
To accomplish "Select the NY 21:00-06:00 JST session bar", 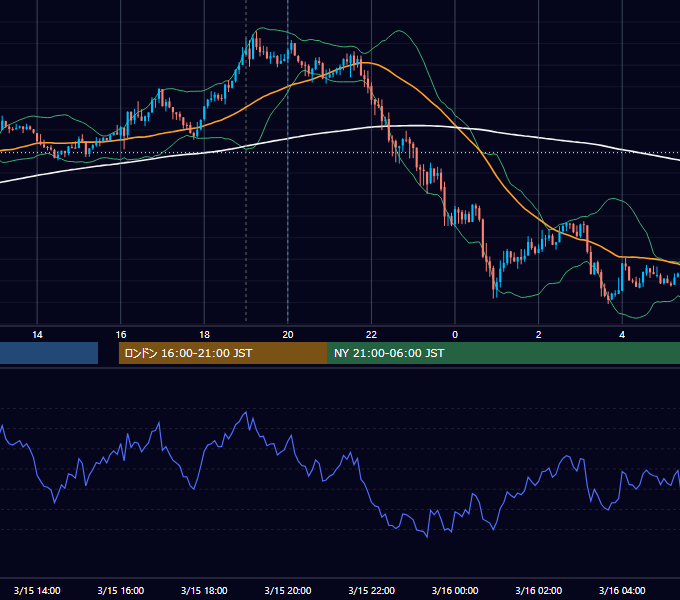I will pos(504,353).
